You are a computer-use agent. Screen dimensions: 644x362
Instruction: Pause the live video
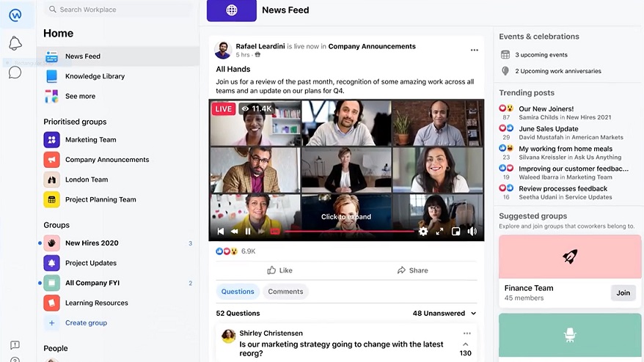[x=248, y=232]
